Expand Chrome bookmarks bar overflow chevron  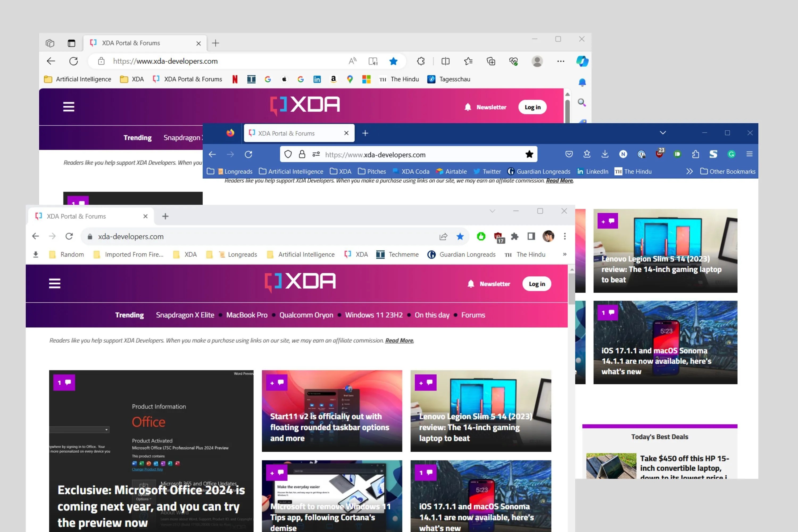[564, 254]
